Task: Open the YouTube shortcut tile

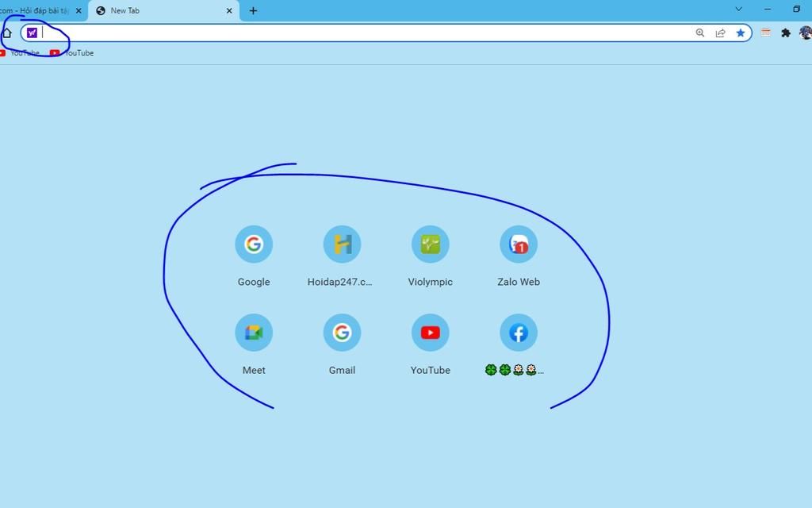Action: (431, 333)
